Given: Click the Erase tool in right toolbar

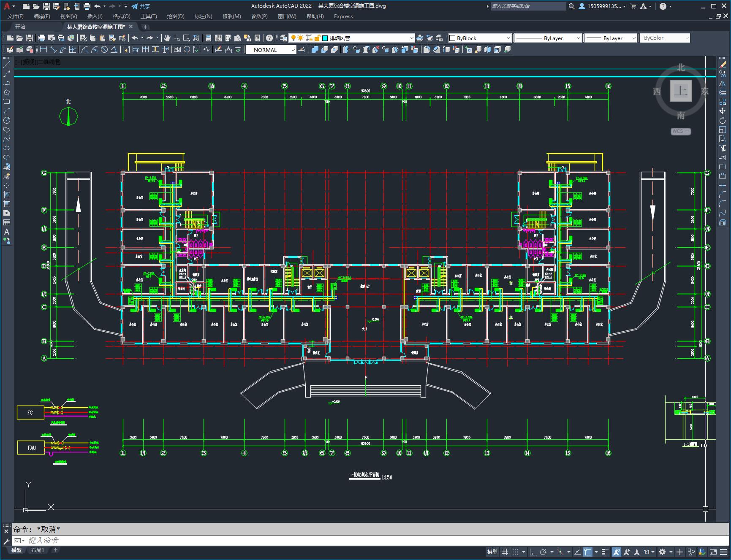Looking at the screenshot, I should coord(723,65).
